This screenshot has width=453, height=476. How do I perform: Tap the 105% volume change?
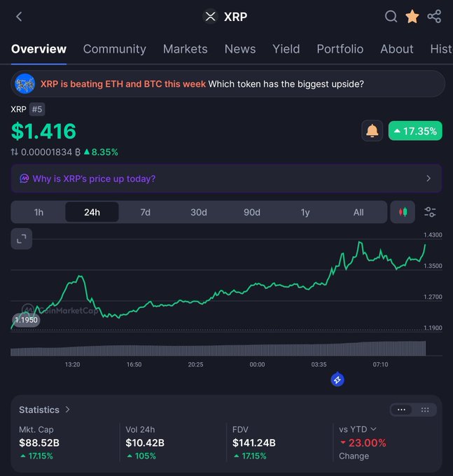[x=141, y=456]
